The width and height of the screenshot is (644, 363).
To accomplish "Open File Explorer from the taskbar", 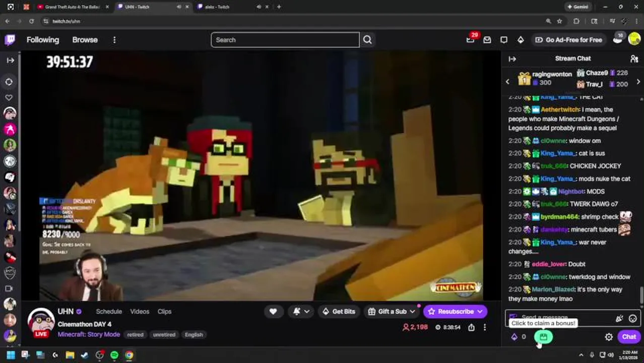I will (70, 355).
